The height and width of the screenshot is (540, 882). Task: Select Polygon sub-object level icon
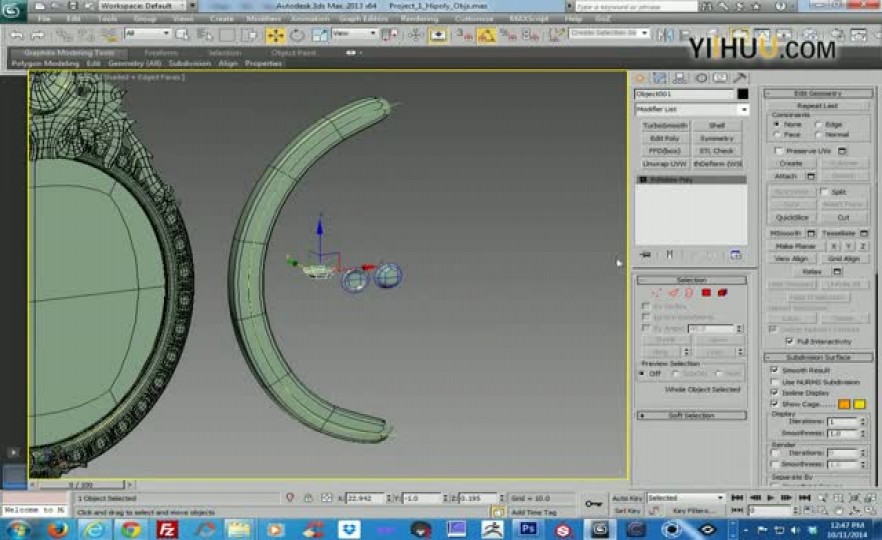click(x=706, y=292)
